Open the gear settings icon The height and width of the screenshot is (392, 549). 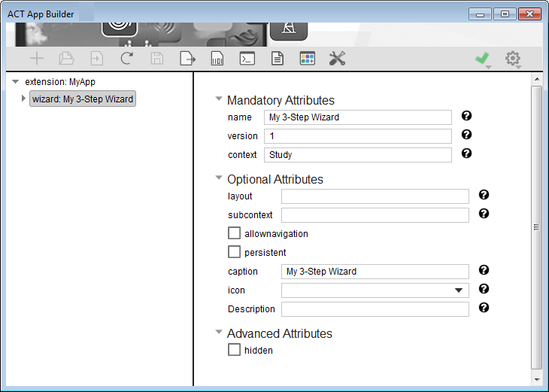click(513, 59)
